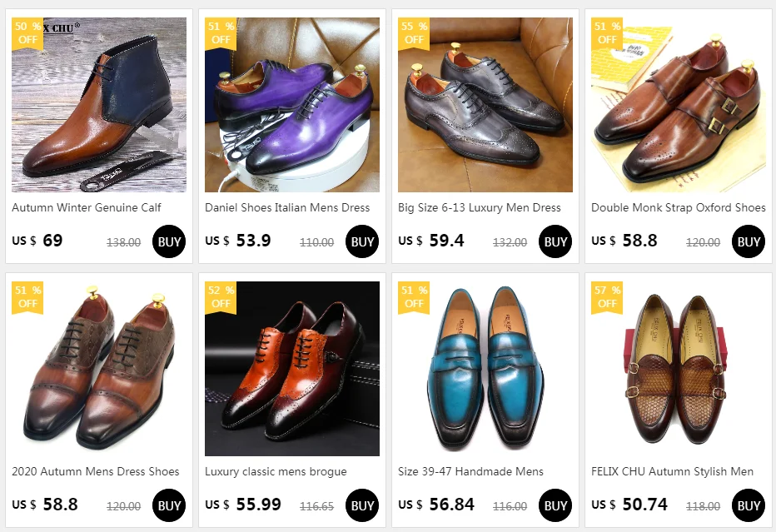
Task: Open the two-tone brown and navy boot image
Action: pyautogui.click(x=99, y=105)
